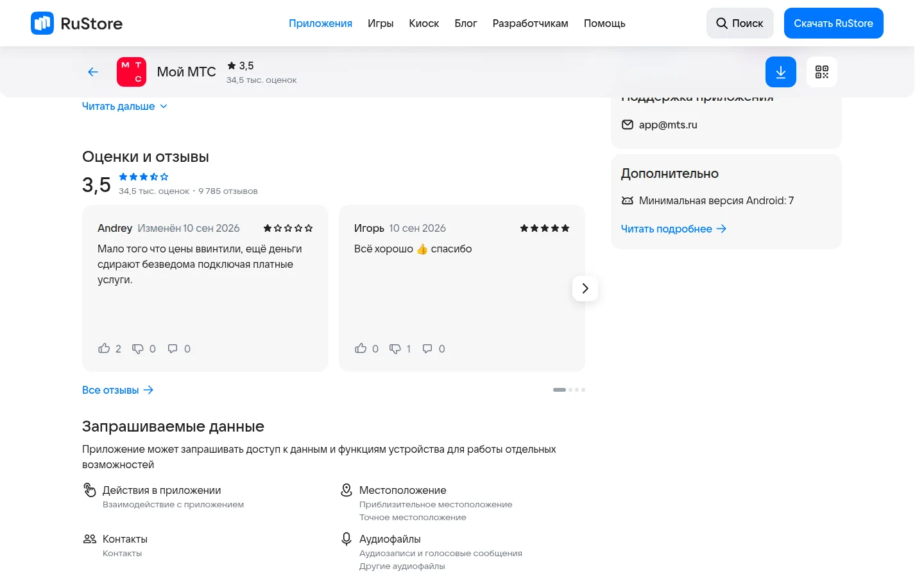Select the review carousel pagination dots
Viewport: 924px width, 578px height.
(569, 390)
